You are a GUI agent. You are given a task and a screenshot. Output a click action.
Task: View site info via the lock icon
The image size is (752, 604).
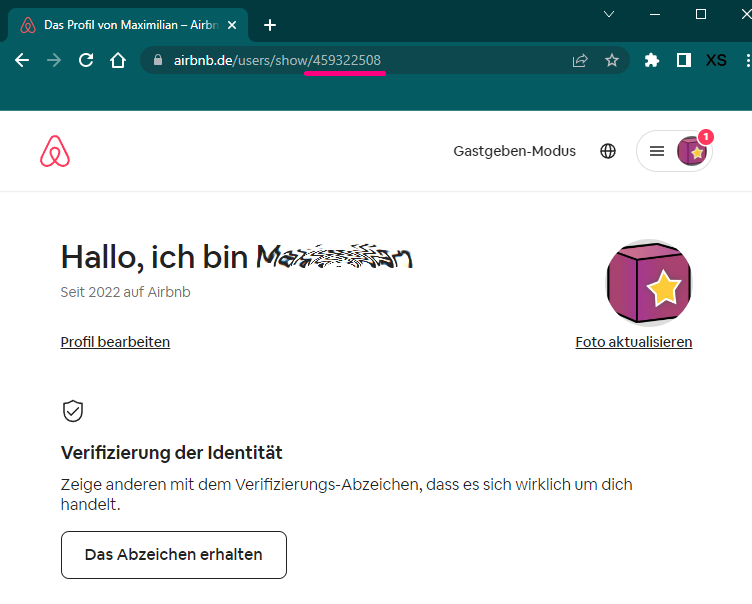158,60
